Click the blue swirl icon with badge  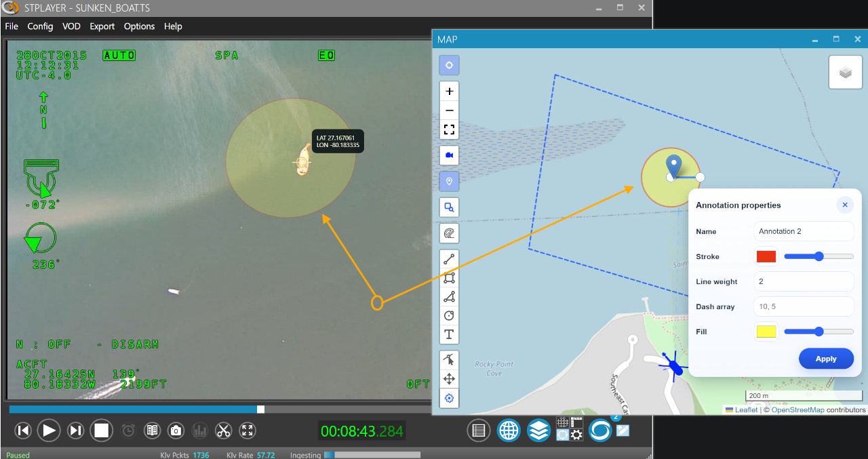coord(600,430)
